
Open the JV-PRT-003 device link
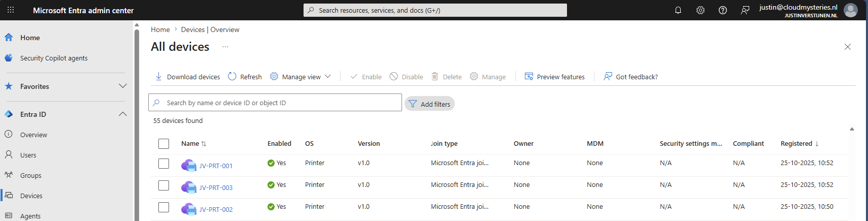[216, 187]
